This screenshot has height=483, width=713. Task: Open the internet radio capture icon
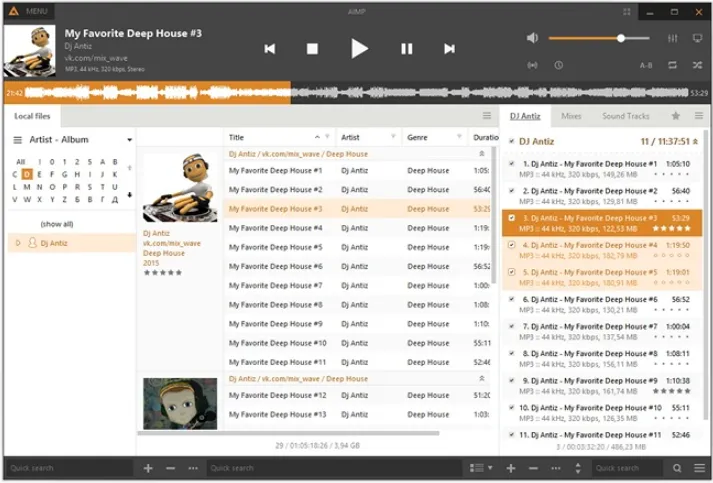532,65
